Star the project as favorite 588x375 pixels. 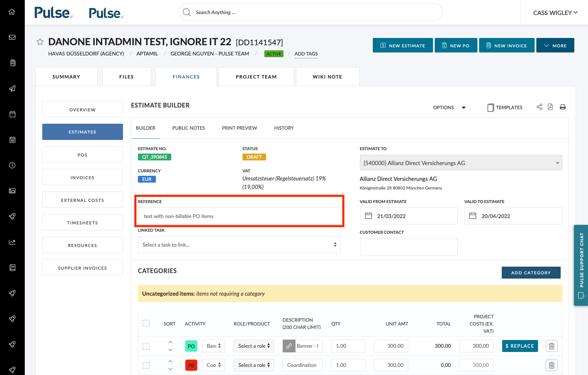[x=40, y=42]
